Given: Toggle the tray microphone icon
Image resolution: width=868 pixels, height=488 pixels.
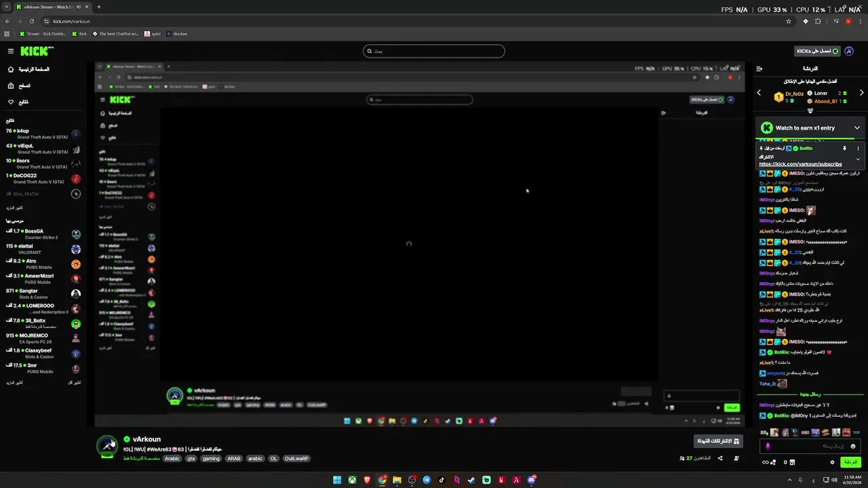Looking at the screenshot, I should coord(801,480).
